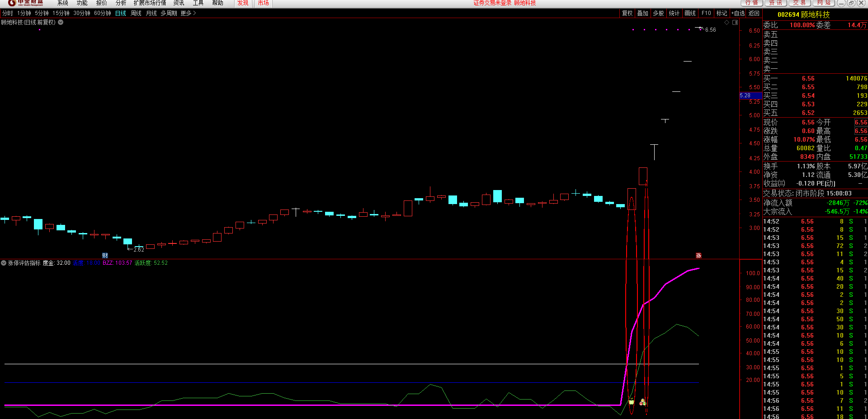Click the 发现 button
This screenshot has height=419, width=868.
(x=243, y=3)
